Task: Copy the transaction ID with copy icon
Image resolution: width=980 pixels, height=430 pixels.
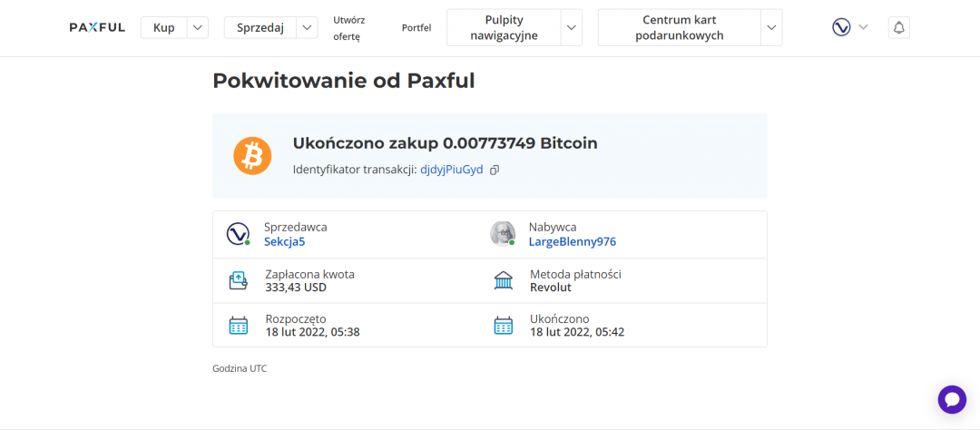Action: click(x=495, y=170)
